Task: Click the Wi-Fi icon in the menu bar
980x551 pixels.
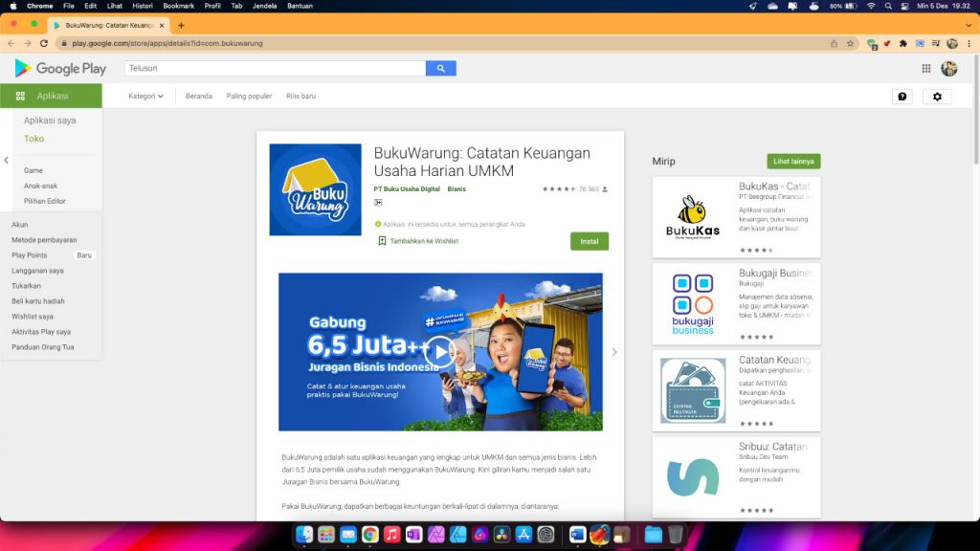Action: (x=871, y=6)
